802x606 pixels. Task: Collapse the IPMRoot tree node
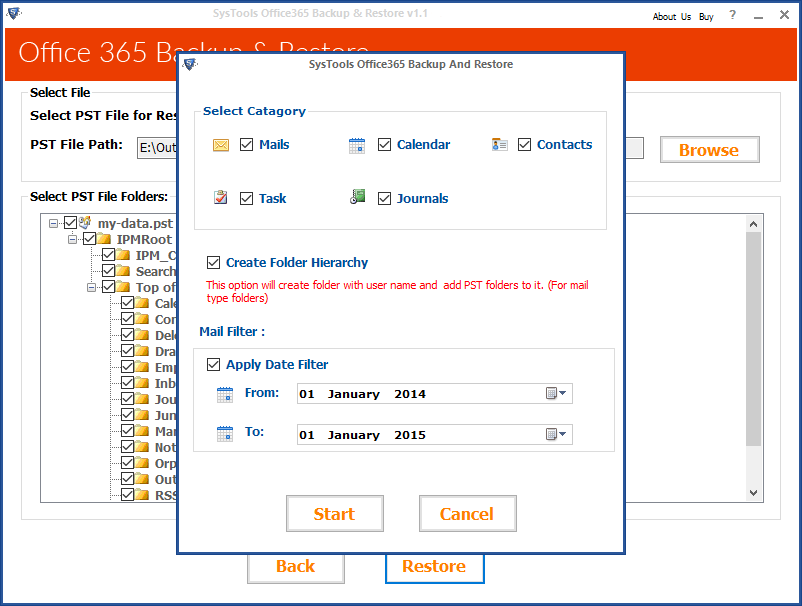tap(72, 239)
